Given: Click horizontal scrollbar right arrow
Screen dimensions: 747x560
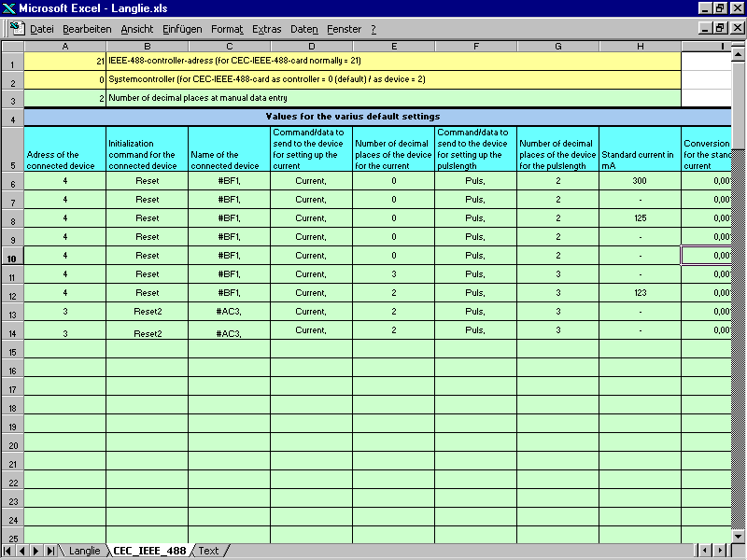Looking at the screenshot, I should tap(720, 551).
